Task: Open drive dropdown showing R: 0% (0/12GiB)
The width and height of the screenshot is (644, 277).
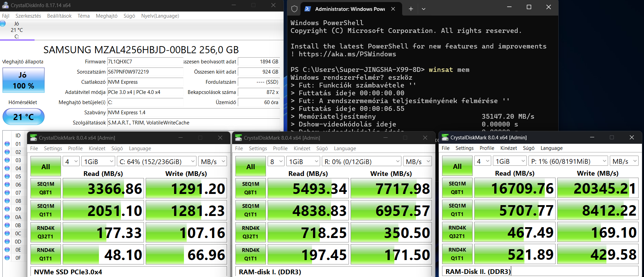Action: 362,162
